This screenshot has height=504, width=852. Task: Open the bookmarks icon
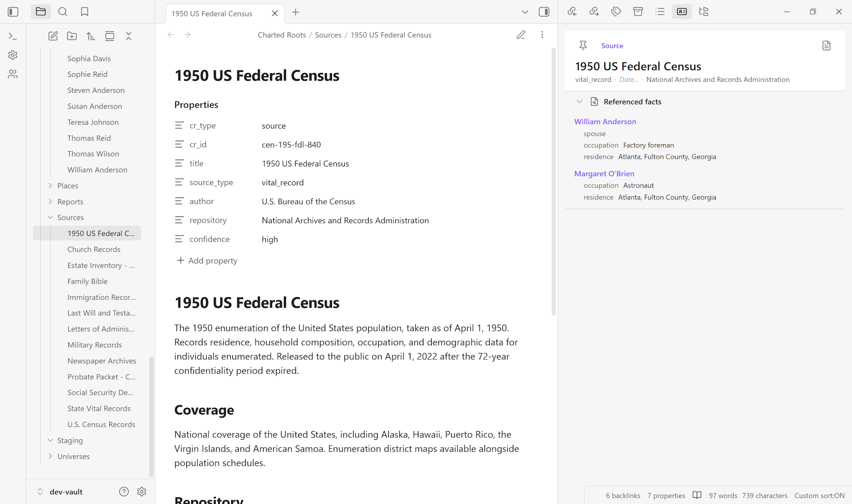pos(85,12)
